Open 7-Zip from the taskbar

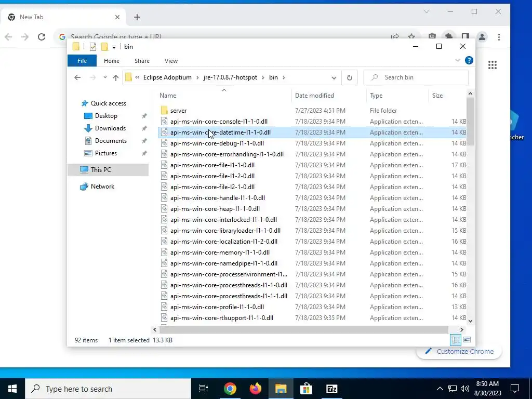(x=331, y=389)
